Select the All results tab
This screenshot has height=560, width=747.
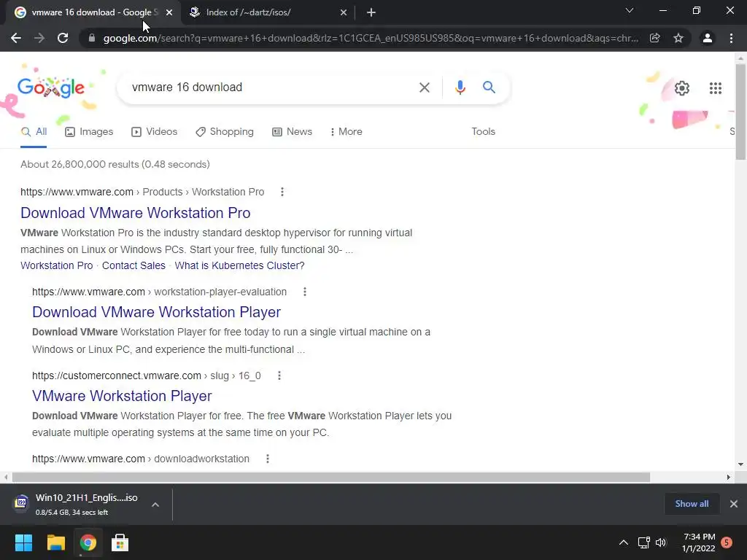34,132
